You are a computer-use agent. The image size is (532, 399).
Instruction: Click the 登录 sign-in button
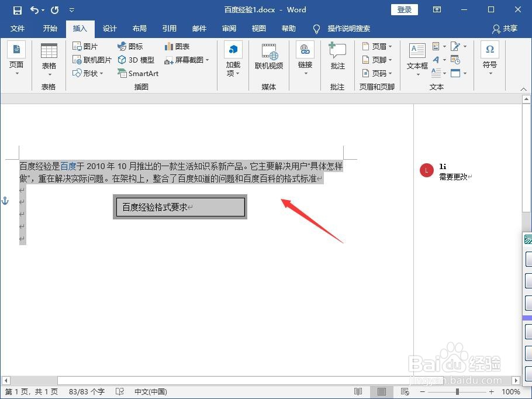405,10
